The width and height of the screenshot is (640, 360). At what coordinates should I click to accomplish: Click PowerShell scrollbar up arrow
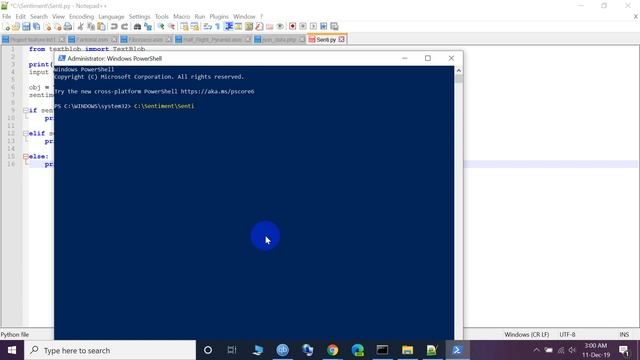click(458, 70)
